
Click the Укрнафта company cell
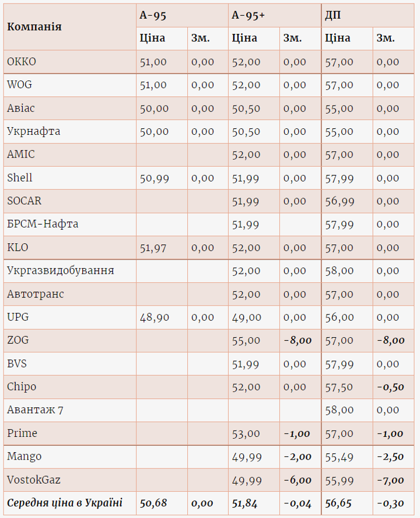[33, 131]
